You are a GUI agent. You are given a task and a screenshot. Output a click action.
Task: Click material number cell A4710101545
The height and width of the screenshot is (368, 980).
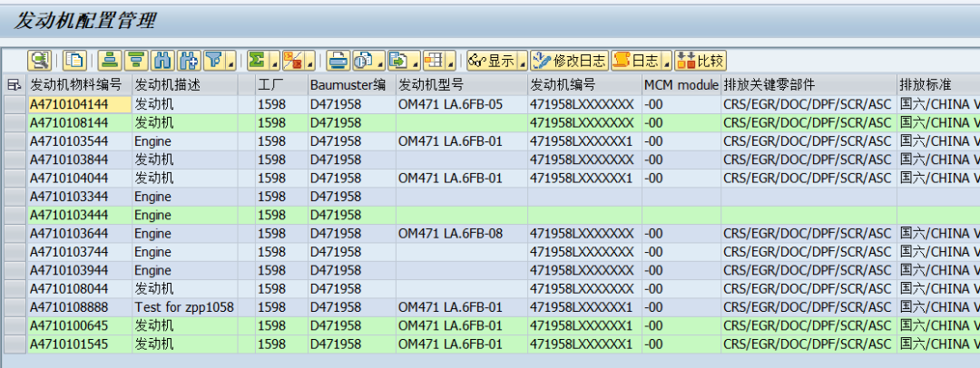[x=79, y=344]
